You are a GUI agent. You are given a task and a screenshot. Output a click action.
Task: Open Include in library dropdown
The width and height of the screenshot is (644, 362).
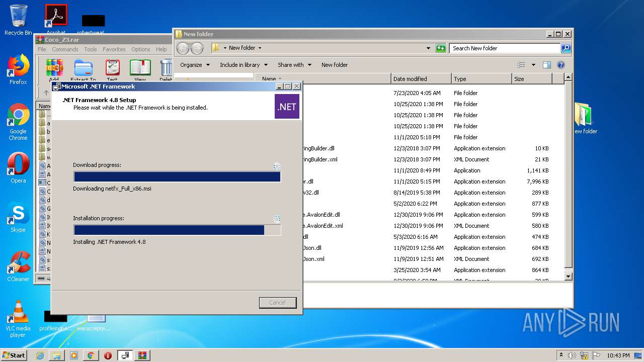pos(243,65)
